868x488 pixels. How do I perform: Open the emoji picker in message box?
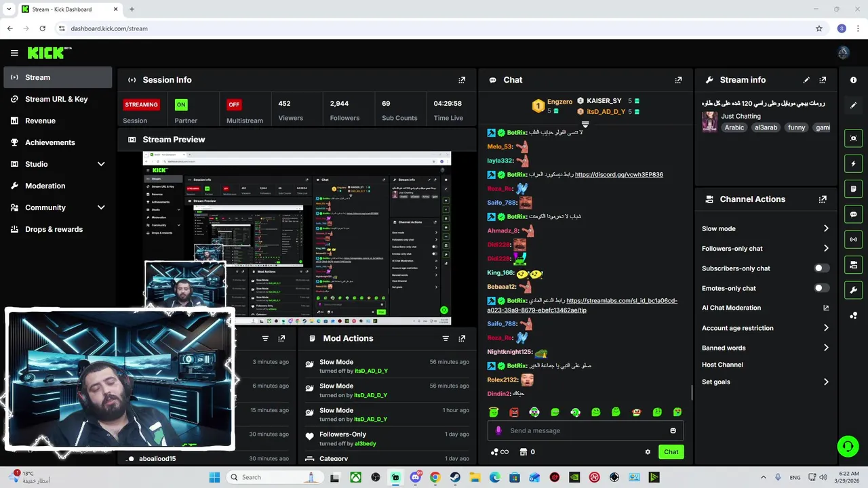pyautogui.click(x=673, y=430)
